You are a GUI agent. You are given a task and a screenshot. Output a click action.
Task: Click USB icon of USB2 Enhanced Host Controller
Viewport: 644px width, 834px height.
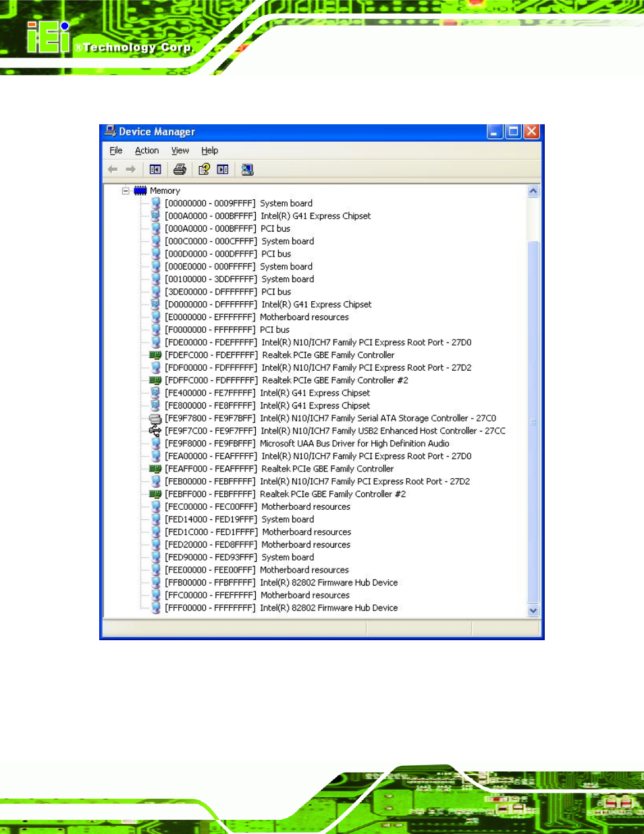(155, 431)
